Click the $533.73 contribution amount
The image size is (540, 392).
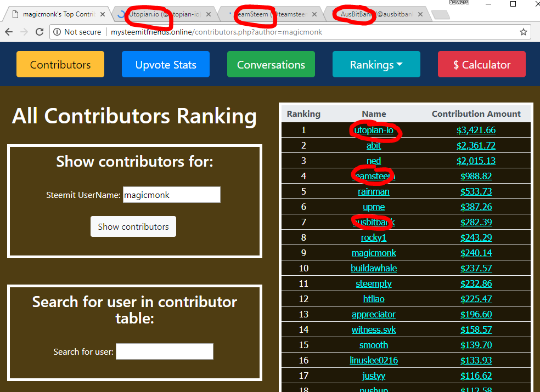pos(476,191)
